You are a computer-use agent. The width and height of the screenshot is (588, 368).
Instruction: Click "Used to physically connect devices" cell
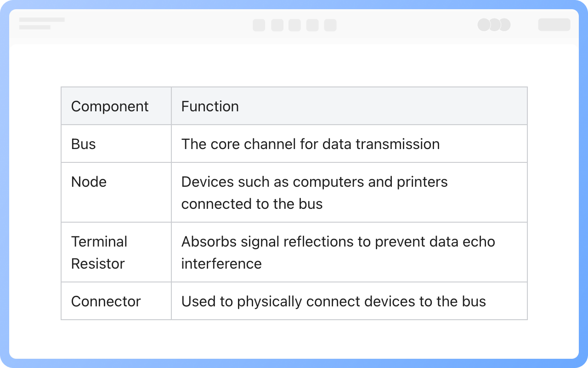point(333,301)
